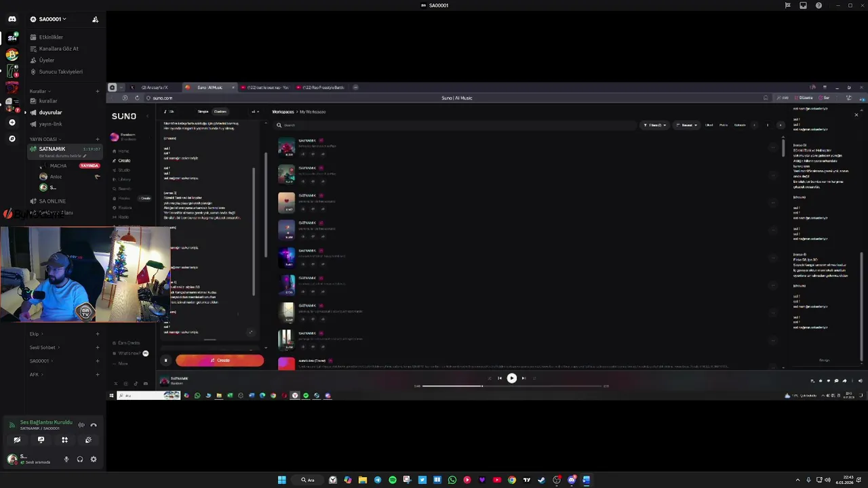Add a channel to YAYIN ODASI category
Screen dimensions: 868x488
click(x=98, y=139)
